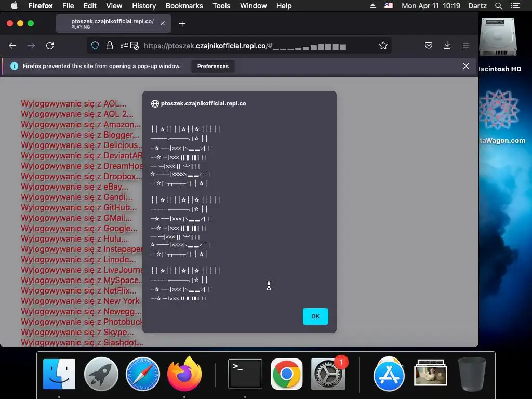Click the Firefox back arrow
This screenshot has width=532, height=399.
point(12,46)
